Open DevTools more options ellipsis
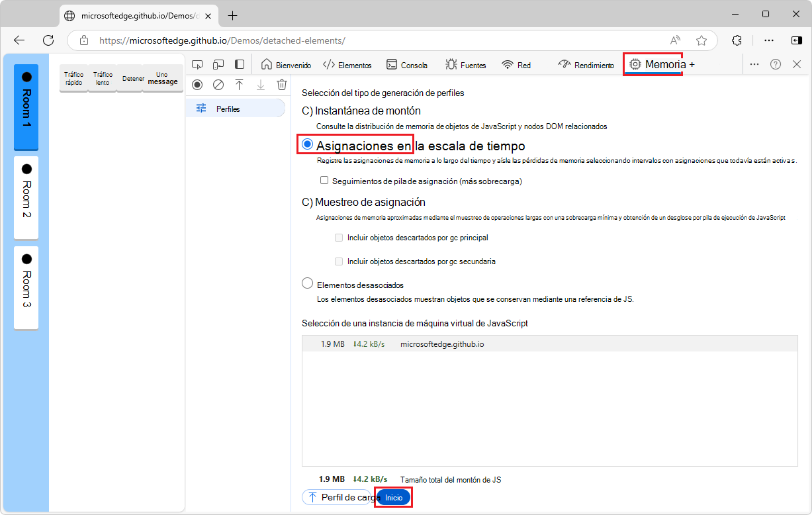This screenshot has width=812, height=515. tap(754, 64)
